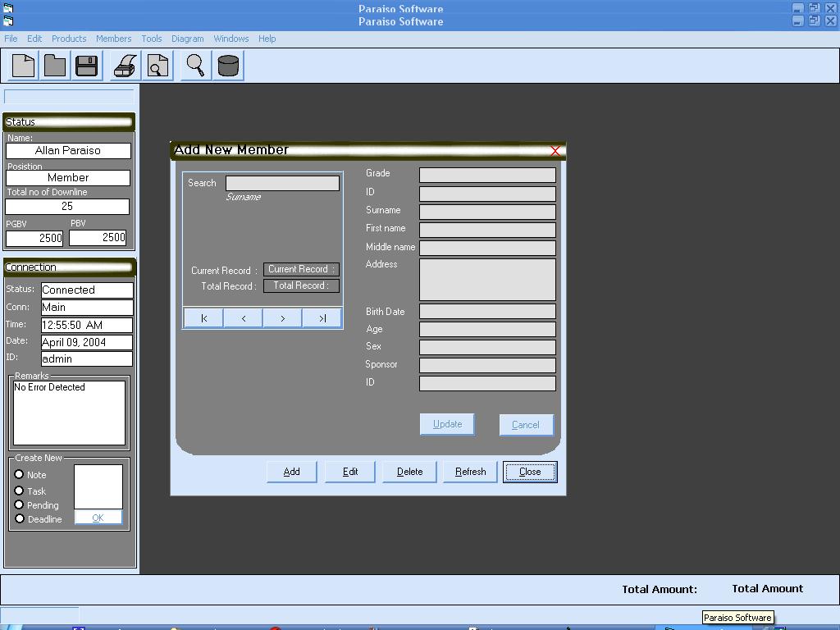Select the Pending radio button
Image resolution: width=840 pixels, height=630 pixels.
[20, 504]
